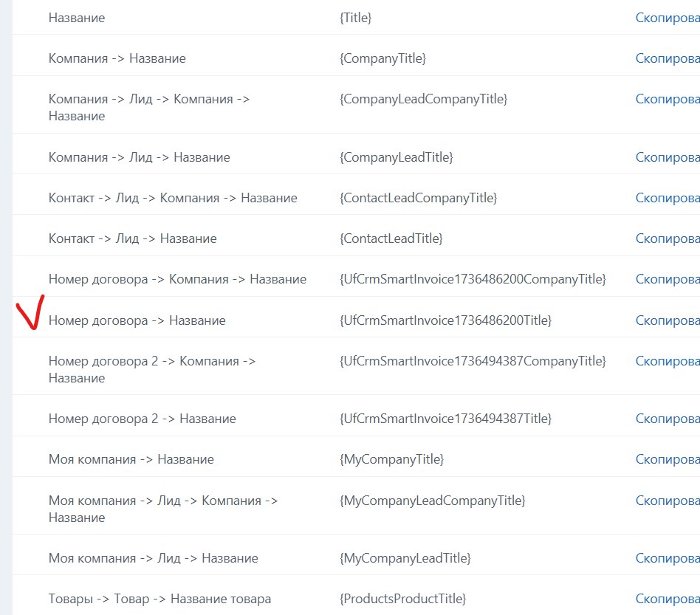
Task: Select the "Номер договора -> Название" field label
Action: pos(137,320)
